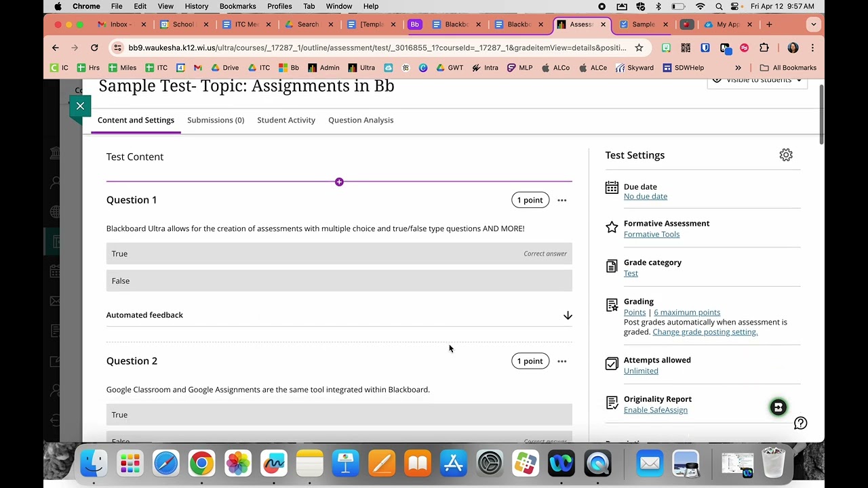Click the 6 maximum points link

tap(687, 312)
